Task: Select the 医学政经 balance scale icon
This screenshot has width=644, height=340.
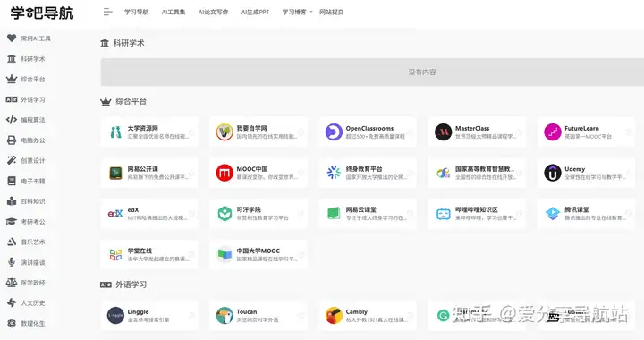Action: pyautogui.click(x=12, y=283)
